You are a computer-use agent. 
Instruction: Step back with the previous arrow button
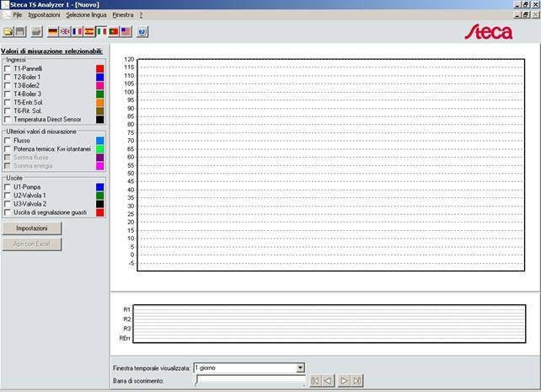click(328, 380)
